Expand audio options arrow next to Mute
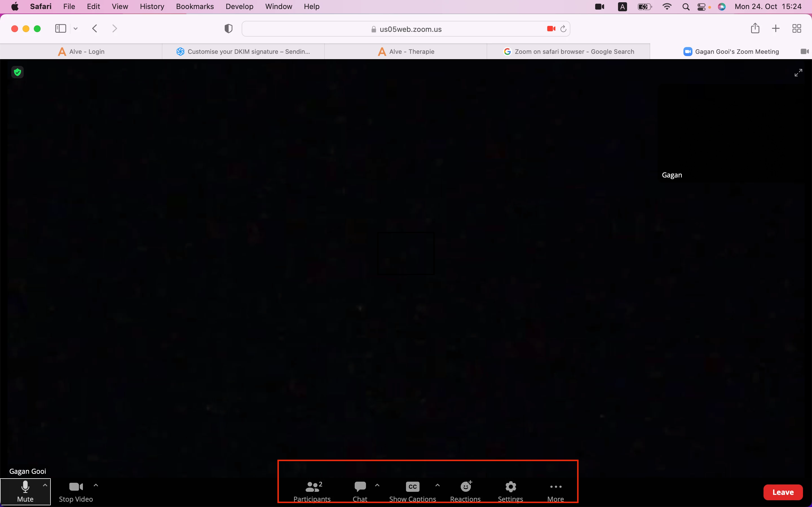The width and height of the screenshot is (812, 507). tap(45, 485)
